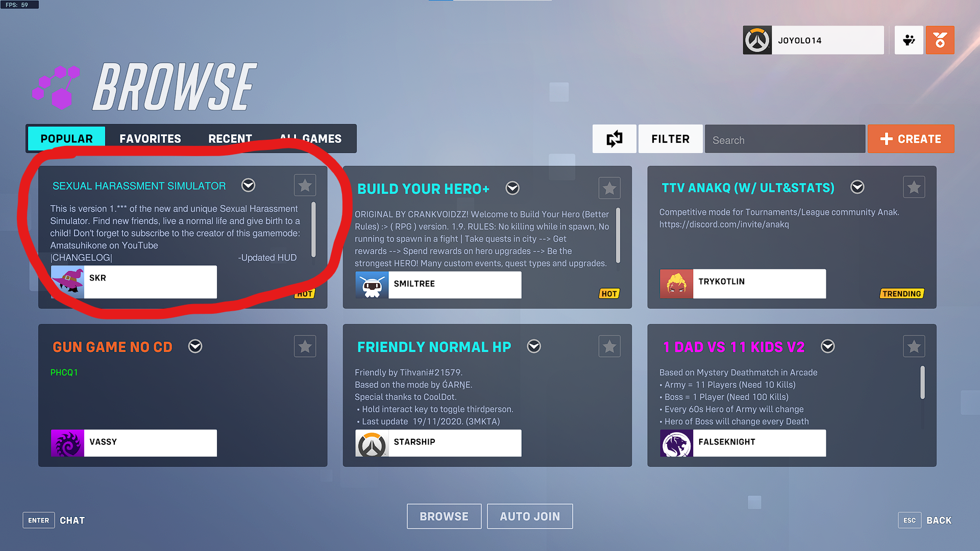Toggle the RECENT tab view
980x551 pixels.
[230, 138]
